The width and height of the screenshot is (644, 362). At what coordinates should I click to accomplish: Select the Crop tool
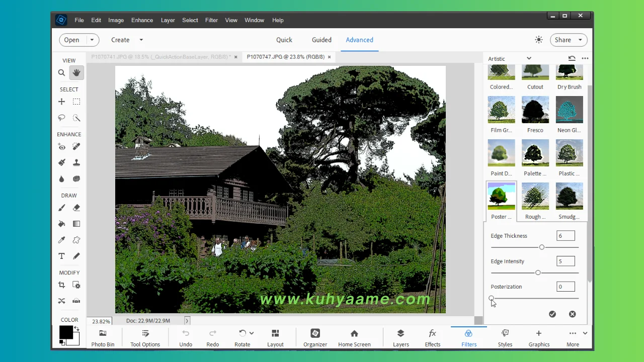(x=61, y=285)
